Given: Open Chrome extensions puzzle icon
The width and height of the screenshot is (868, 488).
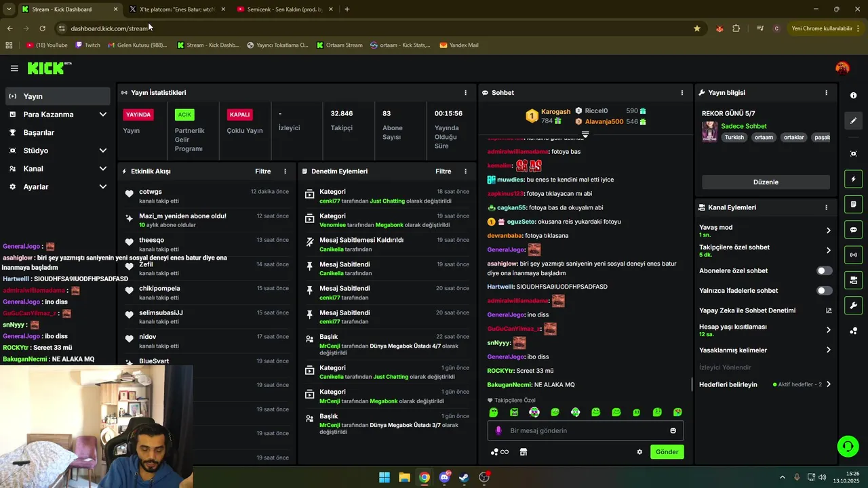Looking at the screenshot, I should tap(736, 28).
